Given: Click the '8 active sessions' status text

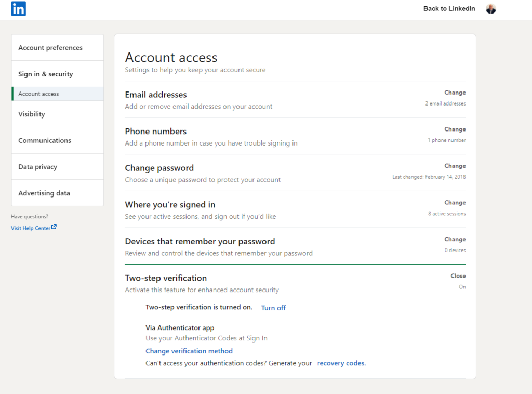Looking at the screenshot, I should [x=446, y=214].
